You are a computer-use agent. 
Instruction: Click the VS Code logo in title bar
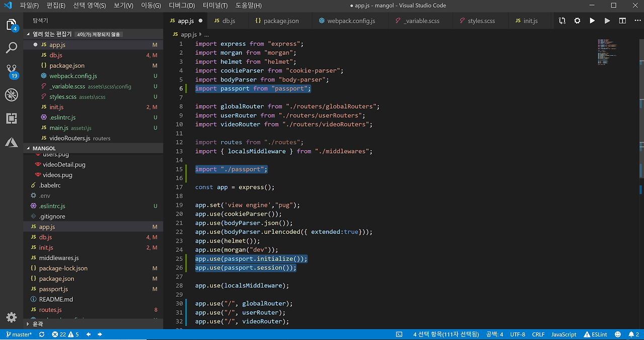(9, 6)
